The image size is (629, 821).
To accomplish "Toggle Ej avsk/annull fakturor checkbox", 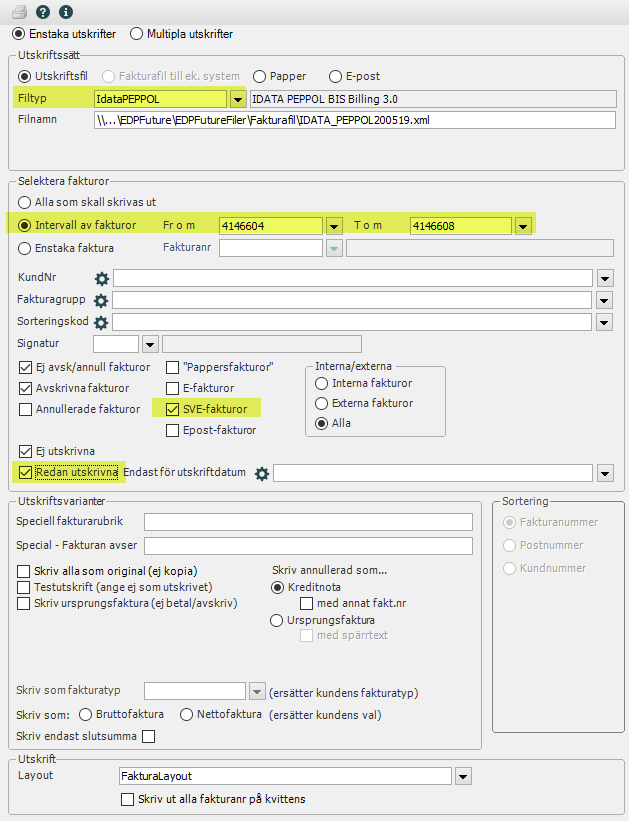I will point(25,368).
